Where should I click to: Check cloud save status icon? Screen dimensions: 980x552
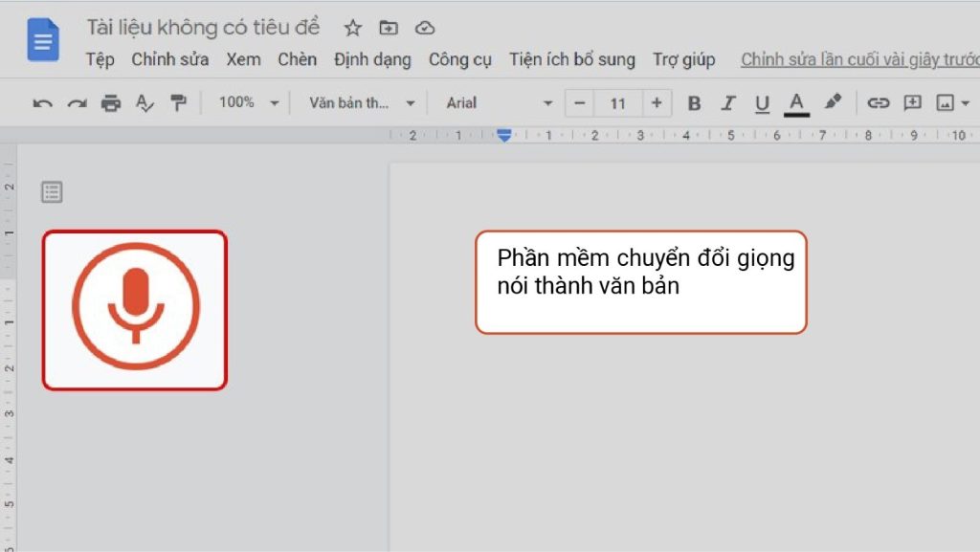point(425,28)
